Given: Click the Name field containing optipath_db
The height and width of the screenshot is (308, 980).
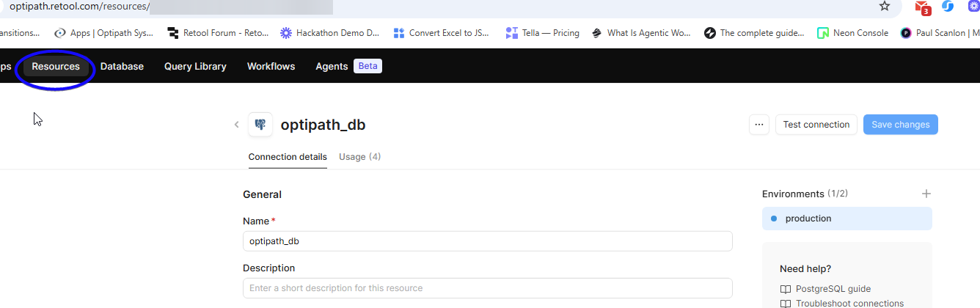Looking at the screenshot, I should pos(488,241).
